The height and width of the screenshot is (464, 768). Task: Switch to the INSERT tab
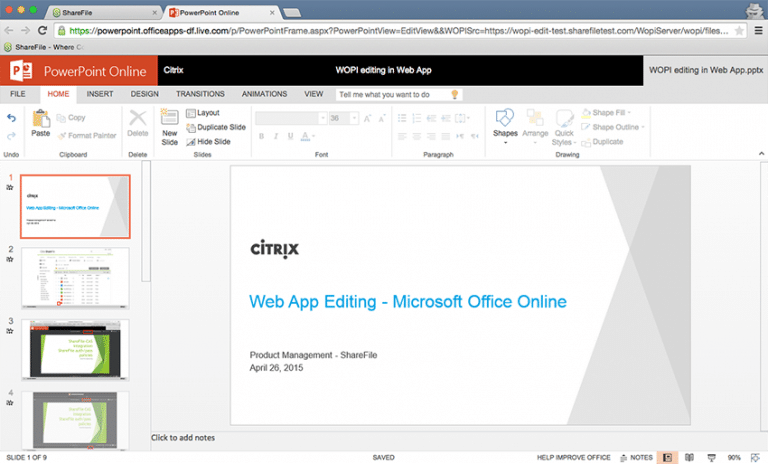[100, 94]
